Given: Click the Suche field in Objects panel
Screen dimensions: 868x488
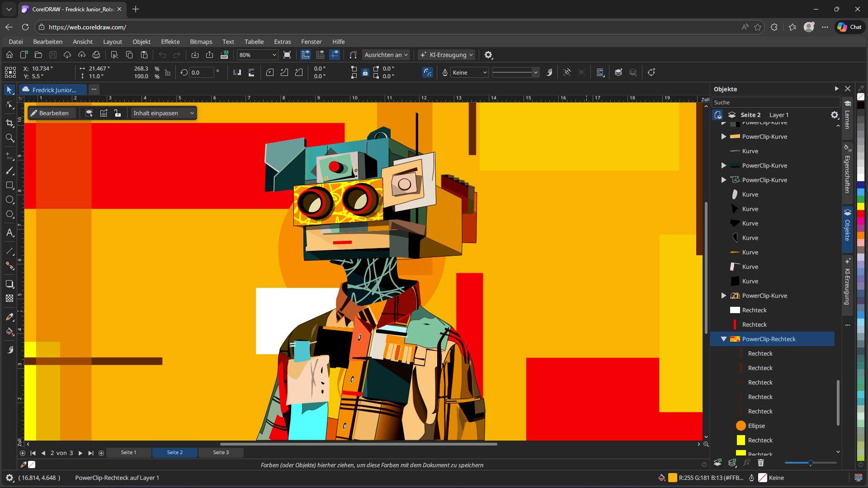Looking at the screenshot, I should tap(776, 102).
